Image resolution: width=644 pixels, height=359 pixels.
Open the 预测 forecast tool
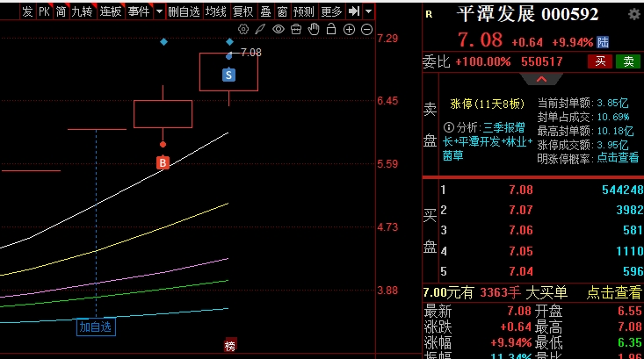click(x=303, y=11)
